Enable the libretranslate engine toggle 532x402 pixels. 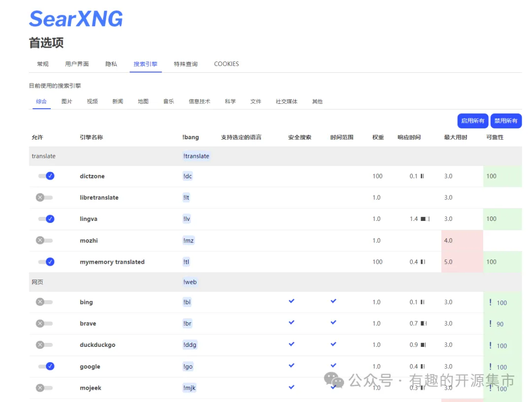click(44, 197)
